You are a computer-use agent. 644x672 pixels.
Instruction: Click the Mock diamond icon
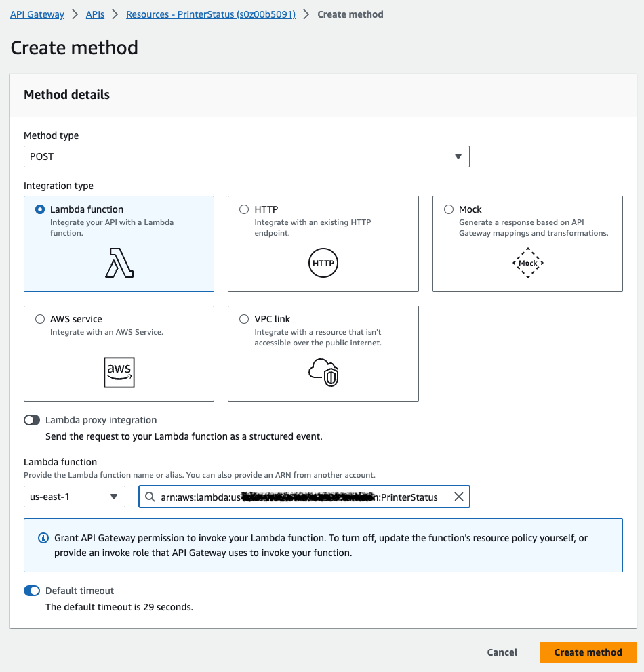coord(528,263)
